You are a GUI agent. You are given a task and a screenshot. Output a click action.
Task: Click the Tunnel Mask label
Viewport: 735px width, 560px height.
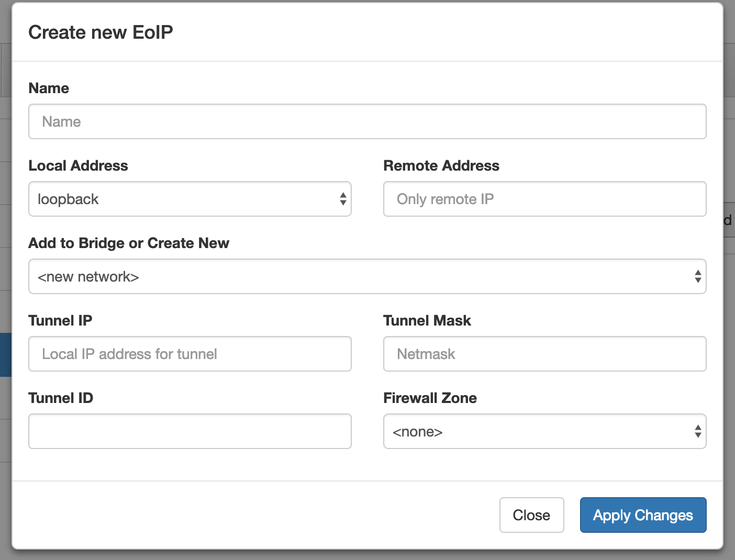point(427,320)
